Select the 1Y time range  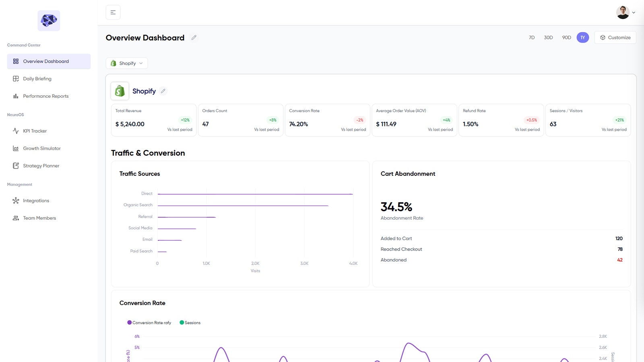(583, 37)
